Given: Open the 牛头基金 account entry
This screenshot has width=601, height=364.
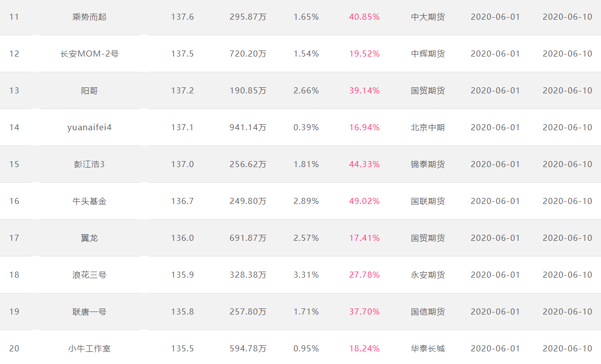Looking at the screenshot, I should (89, 201).
